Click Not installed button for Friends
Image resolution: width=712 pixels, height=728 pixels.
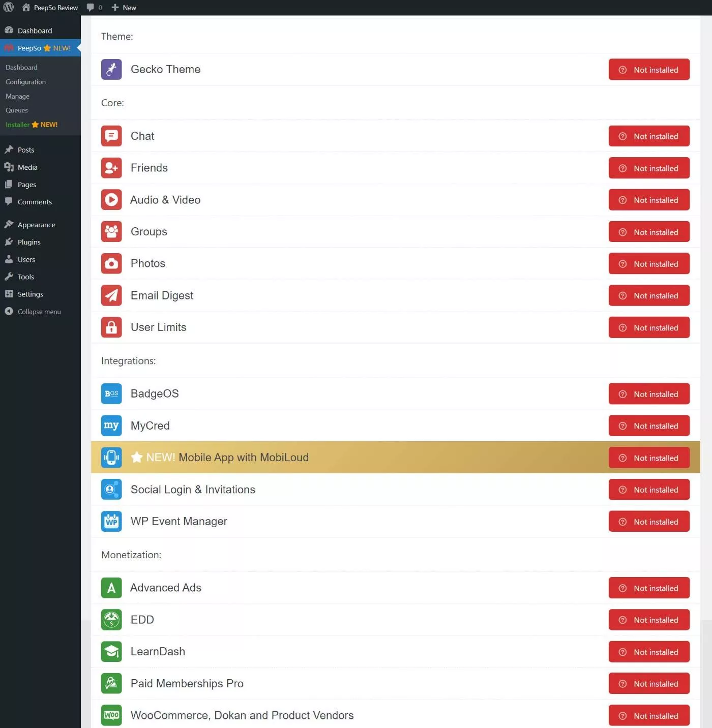(649, 168)
